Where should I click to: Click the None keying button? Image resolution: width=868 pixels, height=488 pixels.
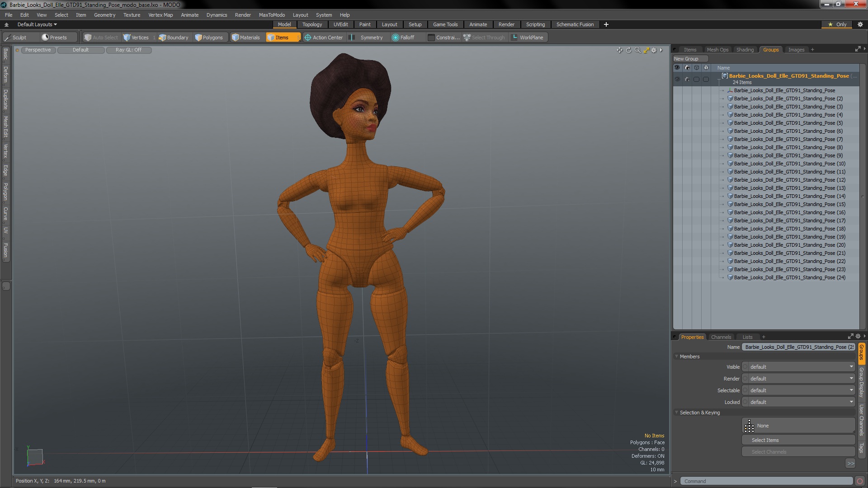(798, 426)
